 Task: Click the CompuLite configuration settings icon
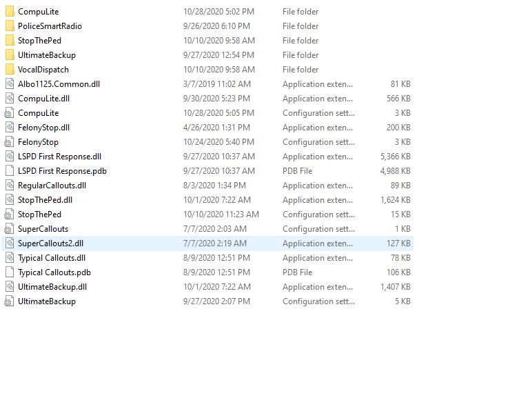9,113
